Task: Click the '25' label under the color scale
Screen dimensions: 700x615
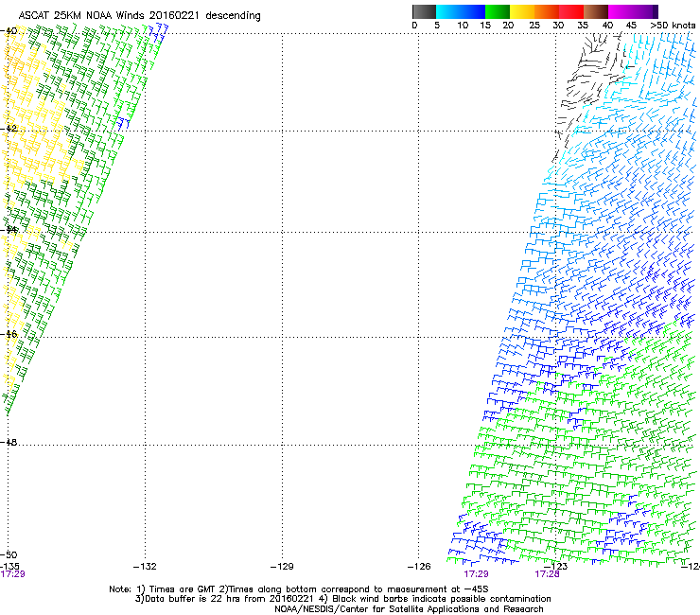Action: 534,25
